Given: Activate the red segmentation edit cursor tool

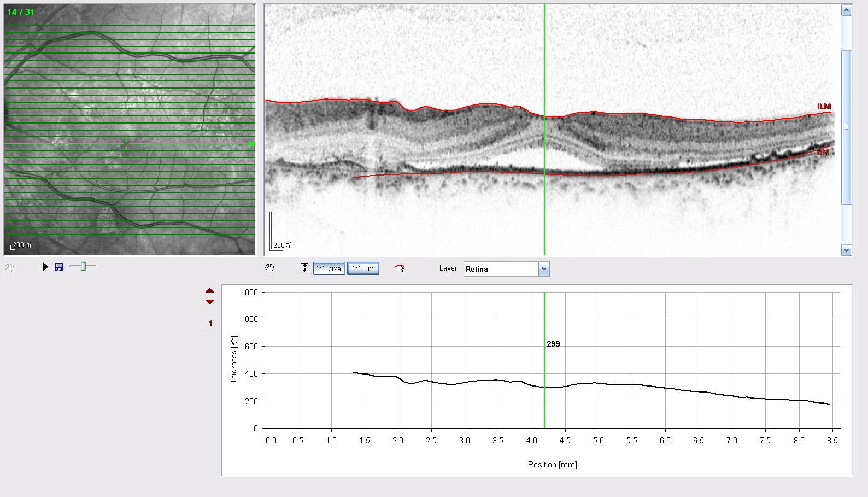Looking at the screenshot, I should tap(400, 268).
